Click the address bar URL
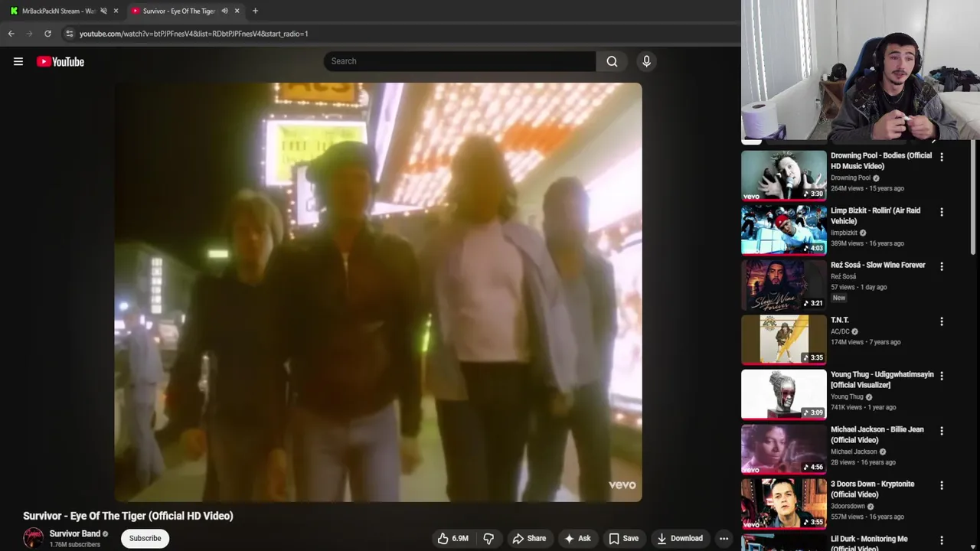This screenshot has width=980, height=551. (x=194, y=34)
